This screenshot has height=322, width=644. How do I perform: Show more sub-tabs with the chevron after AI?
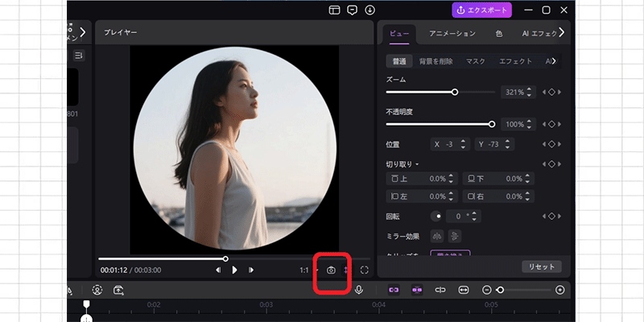(x=554, y=61)
